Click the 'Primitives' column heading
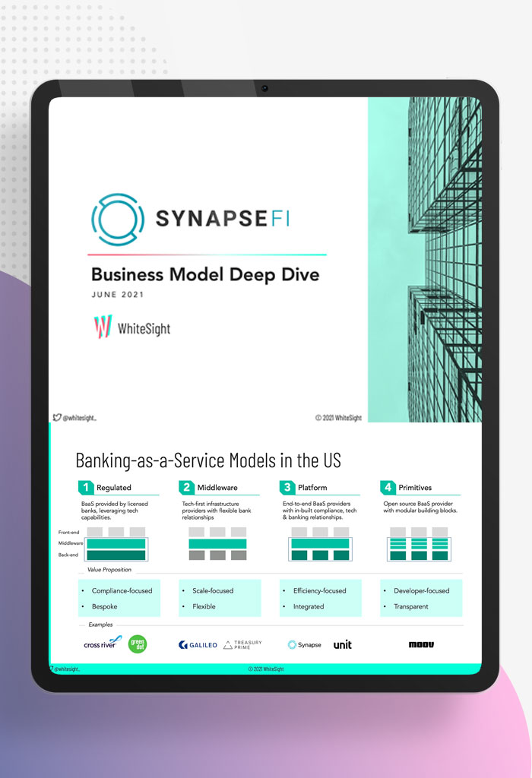 [415, 488]
